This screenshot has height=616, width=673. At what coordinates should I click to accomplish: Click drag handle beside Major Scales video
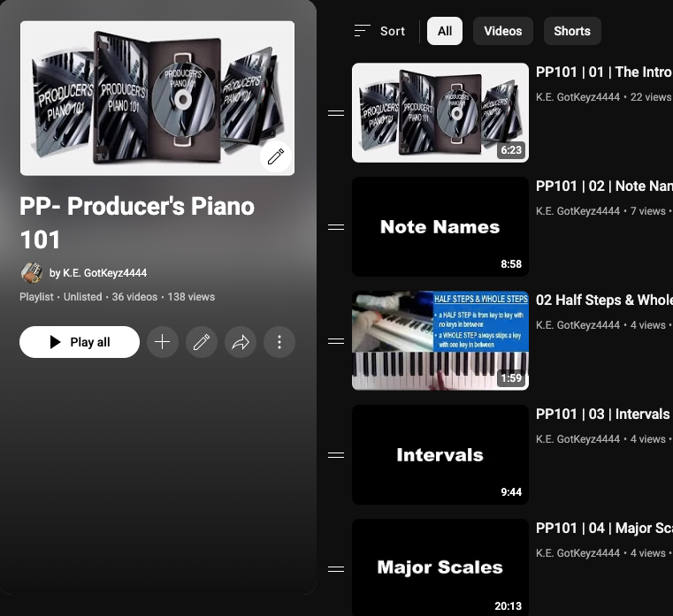pyautogui.click(x=336, y=569)
